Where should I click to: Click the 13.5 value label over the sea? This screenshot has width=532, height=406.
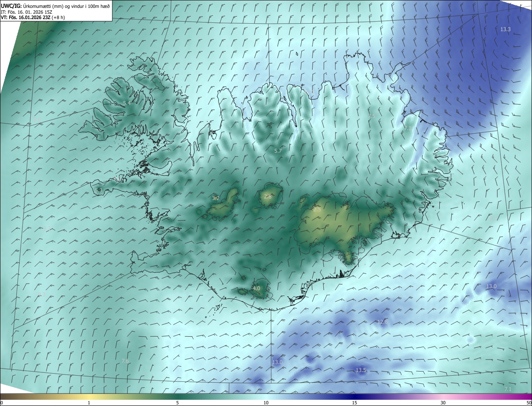pos(361,370)
